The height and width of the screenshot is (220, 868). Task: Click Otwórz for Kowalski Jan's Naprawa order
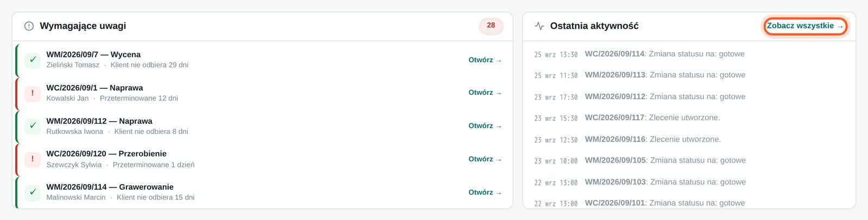485,93
